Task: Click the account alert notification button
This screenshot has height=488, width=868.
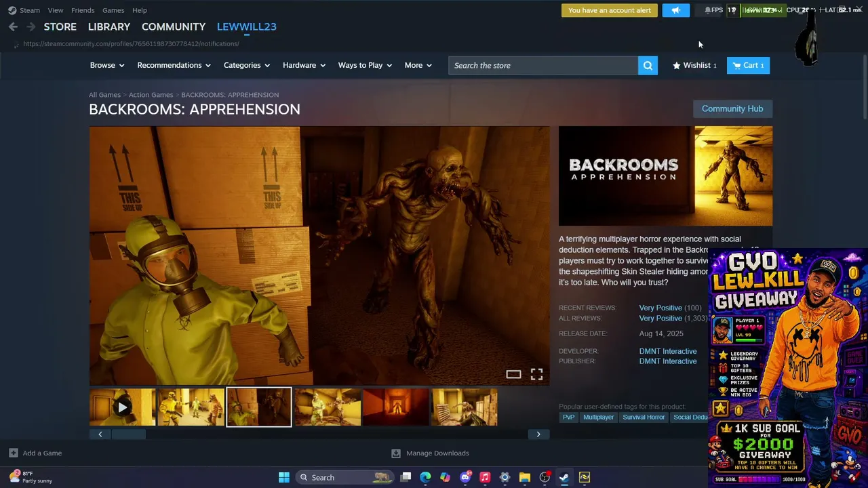Action: click(610, 10)
